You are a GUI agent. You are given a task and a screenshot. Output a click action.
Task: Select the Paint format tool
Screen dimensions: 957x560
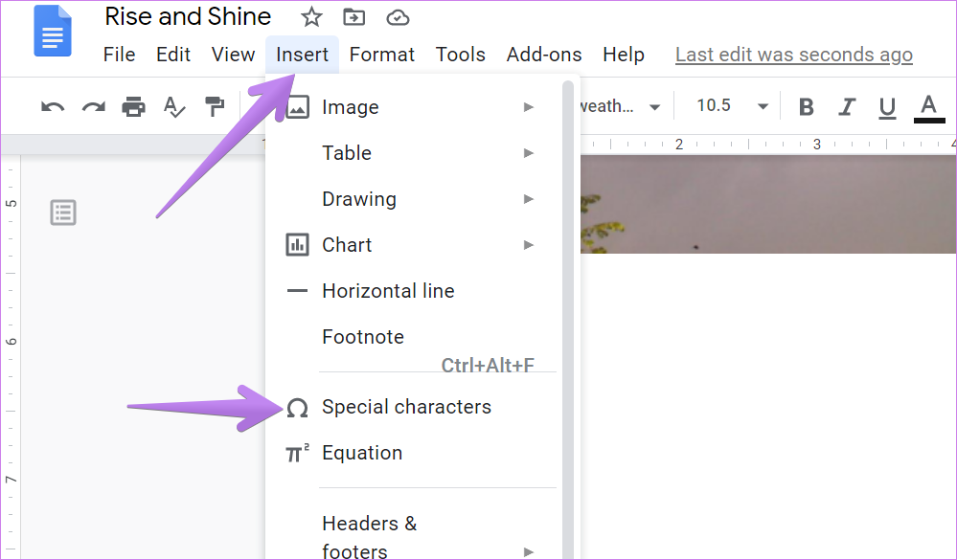coord(214,105)
